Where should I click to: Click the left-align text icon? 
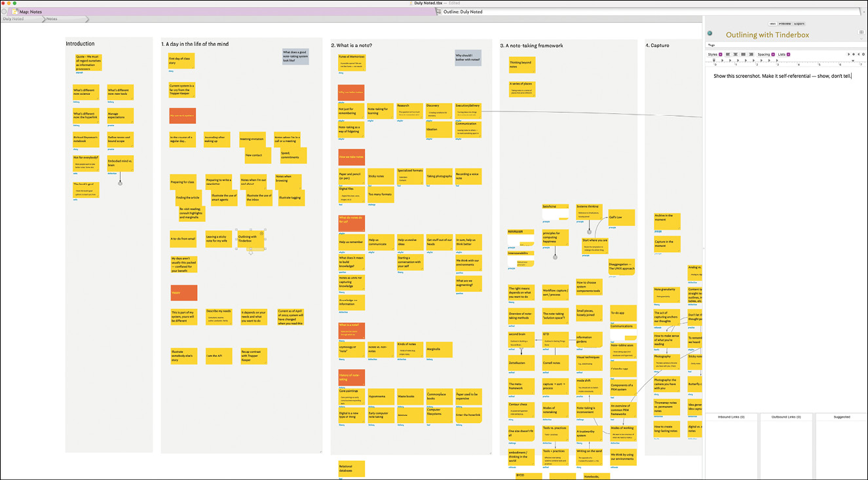[728, 54]
